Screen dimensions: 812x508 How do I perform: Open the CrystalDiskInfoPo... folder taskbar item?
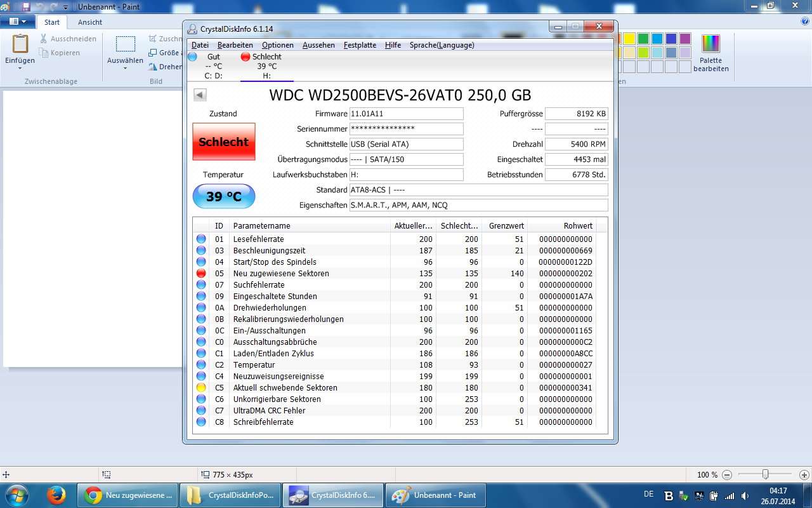coord(230,495)
